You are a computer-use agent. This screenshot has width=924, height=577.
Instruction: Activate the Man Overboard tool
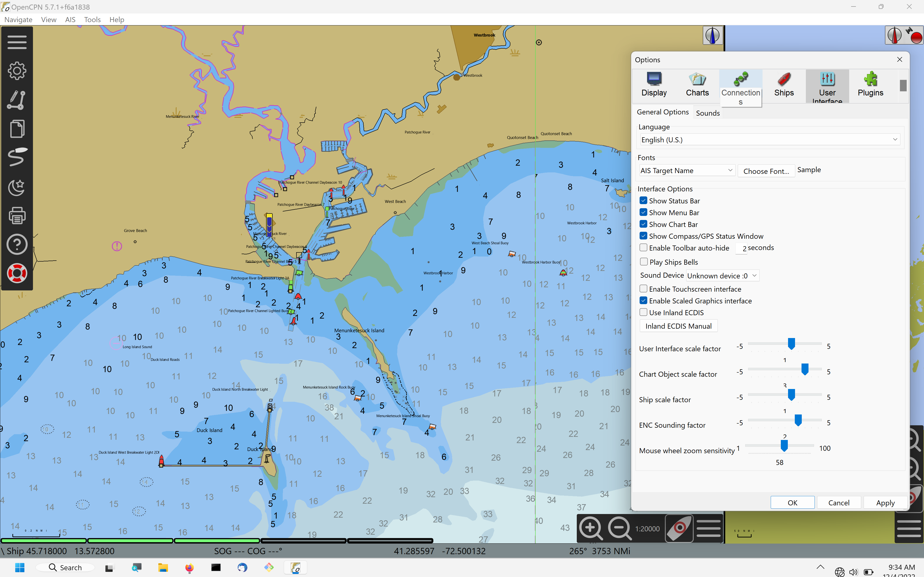pyautogui.click(x=17, y=273)
